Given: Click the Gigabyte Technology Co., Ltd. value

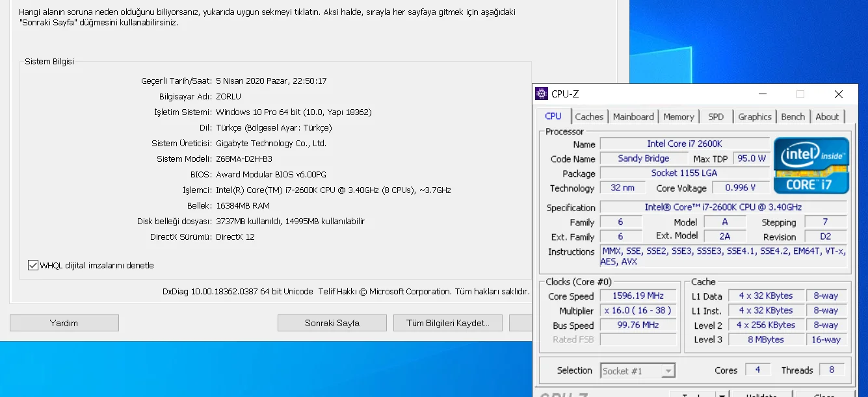Looking at the screenshot, I should pos(271,144).
